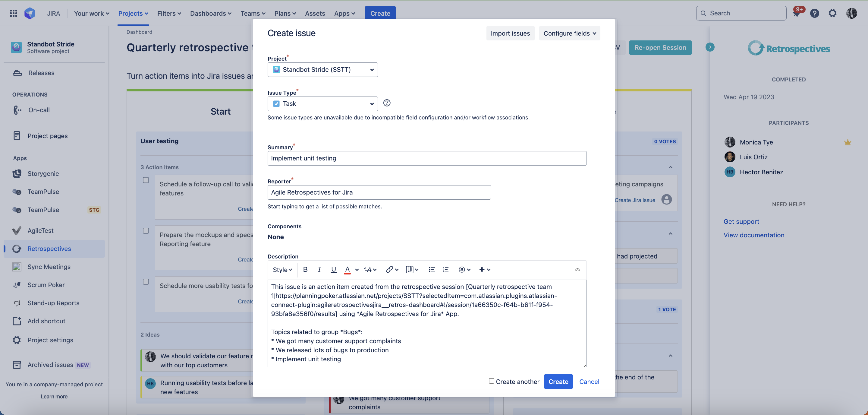The image size is (868, 415).
Task: Open Scrum Poker in the sidebar
Action: click(x=54, y=285)
